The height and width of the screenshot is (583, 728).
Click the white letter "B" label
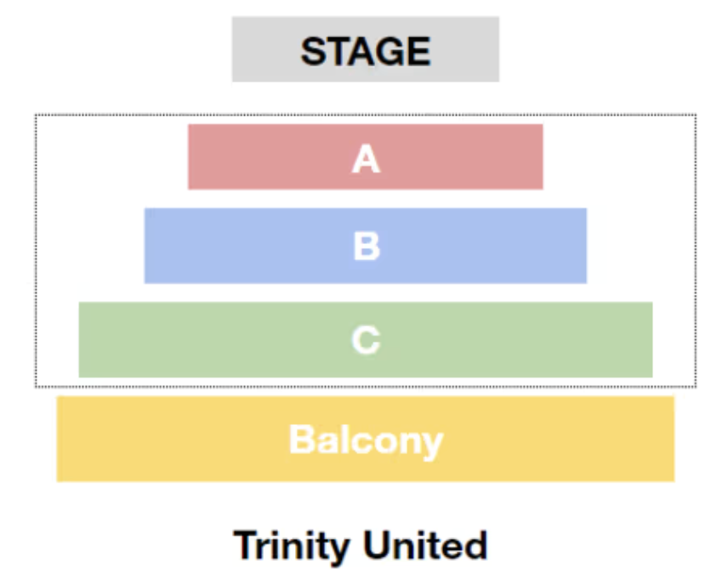point(366,246)
